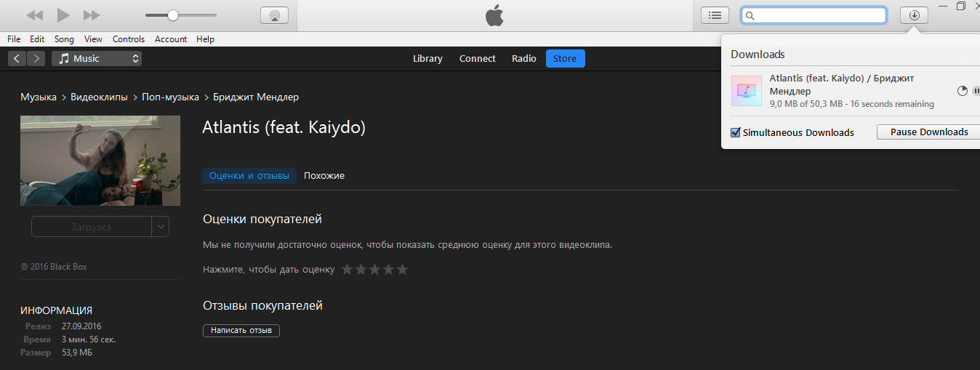
Task: Rate four stars
Action: pos(389,270)
